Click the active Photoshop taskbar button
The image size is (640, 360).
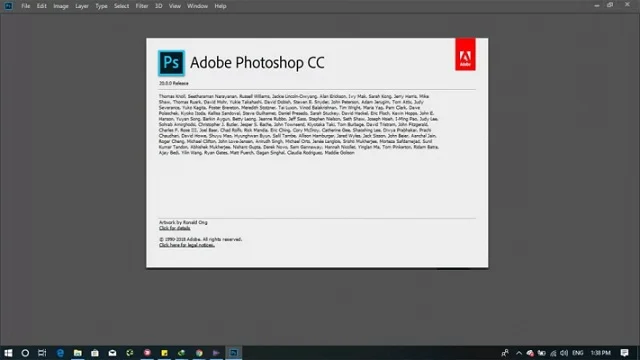[234, 353]
